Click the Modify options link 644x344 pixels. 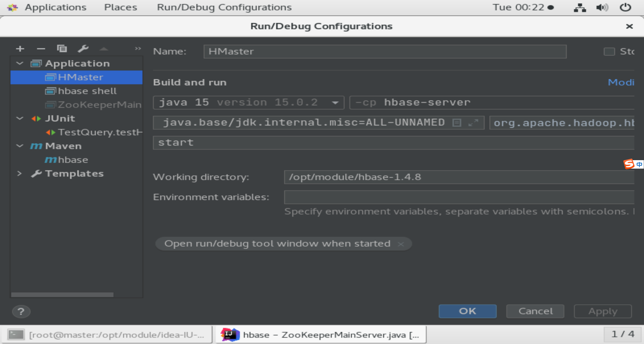tap(621, 82)
